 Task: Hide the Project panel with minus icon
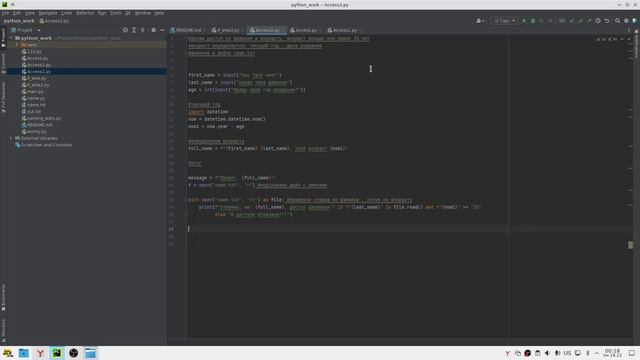pyautogui.click(x=162, y=30)
